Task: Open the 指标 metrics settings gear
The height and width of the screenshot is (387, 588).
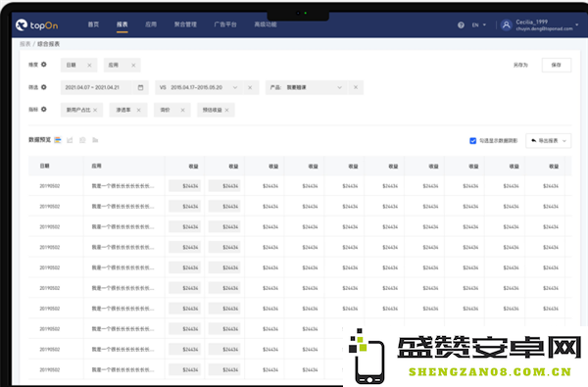Action: pos(44,109)
